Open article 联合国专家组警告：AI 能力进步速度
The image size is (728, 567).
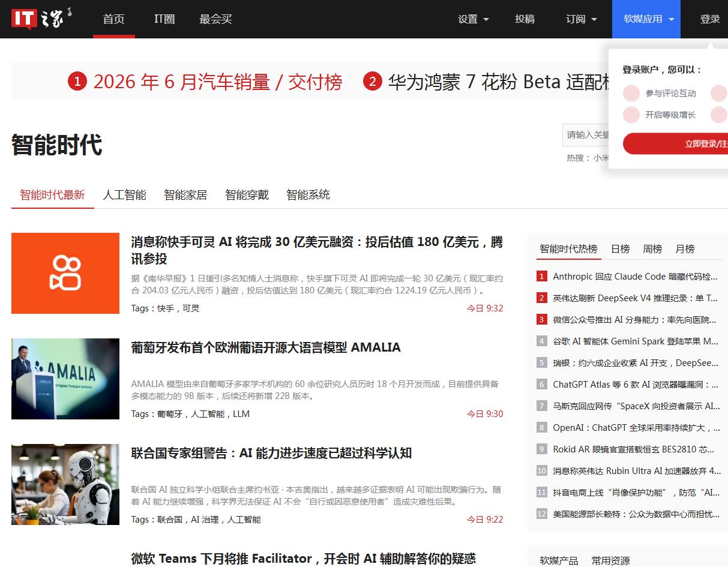[271, 453]
